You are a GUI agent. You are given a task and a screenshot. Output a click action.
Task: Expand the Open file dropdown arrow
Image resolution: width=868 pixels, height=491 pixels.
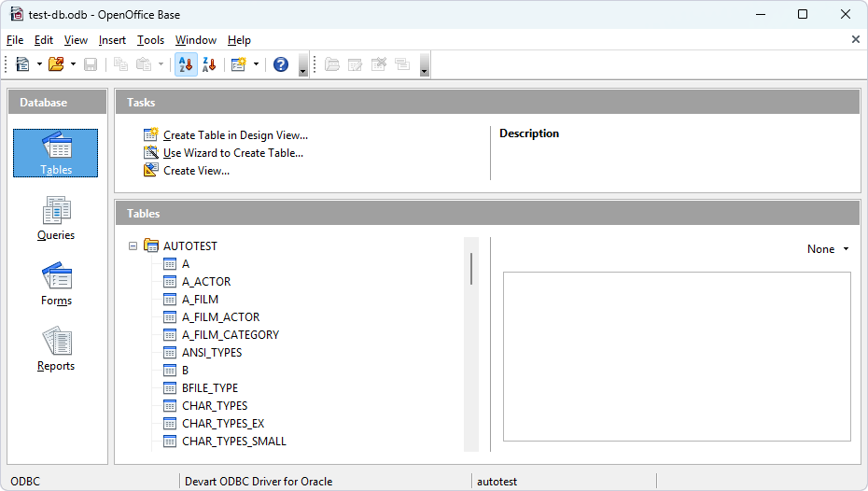tap(73, 64)
